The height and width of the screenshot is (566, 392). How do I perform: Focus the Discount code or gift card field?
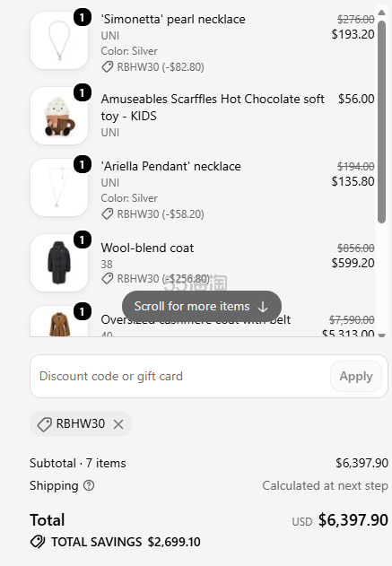[x=180, y=376]
